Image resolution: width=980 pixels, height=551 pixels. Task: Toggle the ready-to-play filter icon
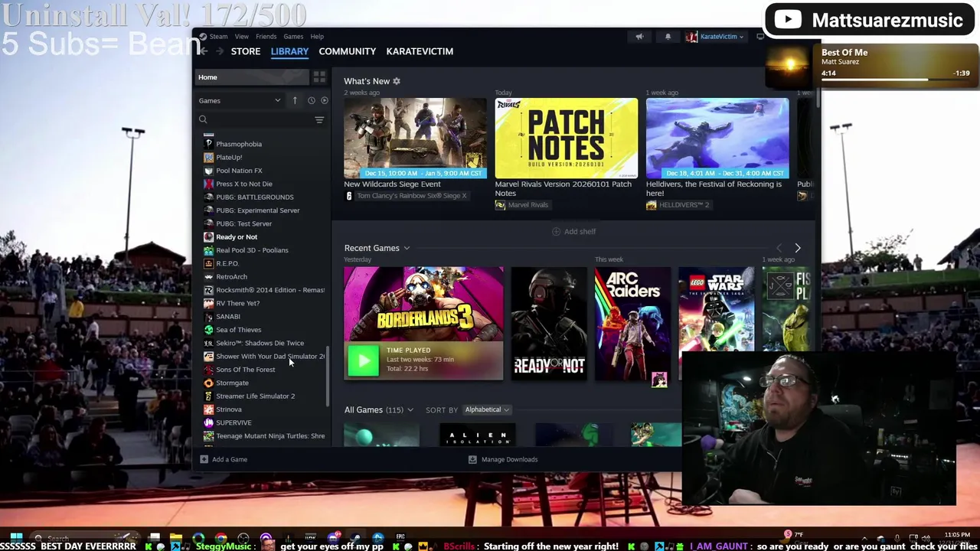point(325,100)
